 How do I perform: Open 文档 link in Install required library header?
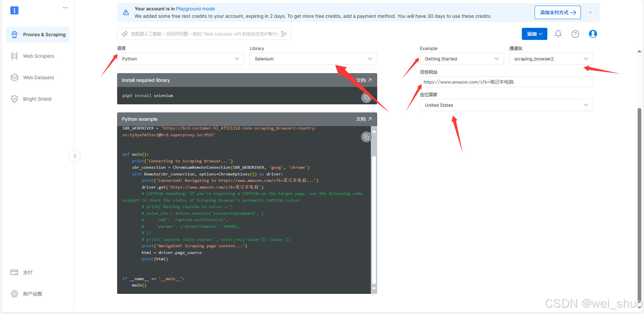tap(364, 80)
